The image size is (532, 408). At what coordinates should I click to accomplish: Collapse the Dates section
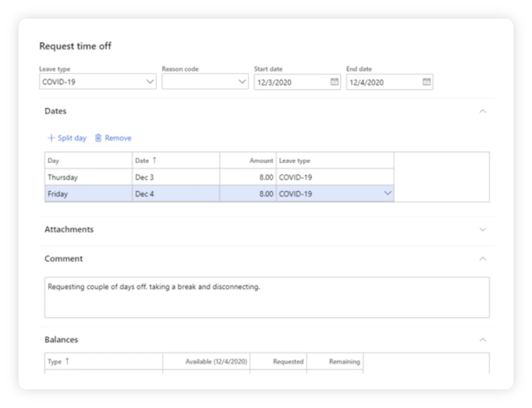pyautogui.click(x=483, y=111)
